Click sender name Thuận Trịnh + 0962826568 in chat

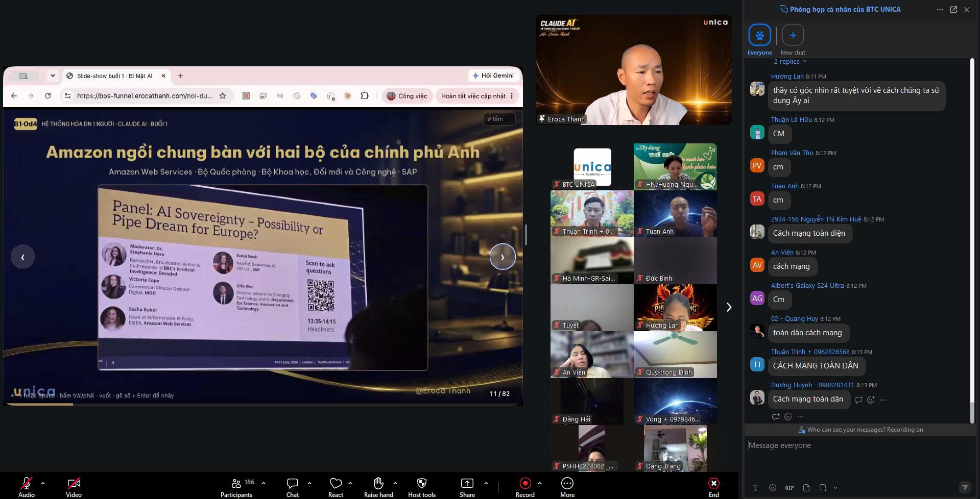[810, 352]
